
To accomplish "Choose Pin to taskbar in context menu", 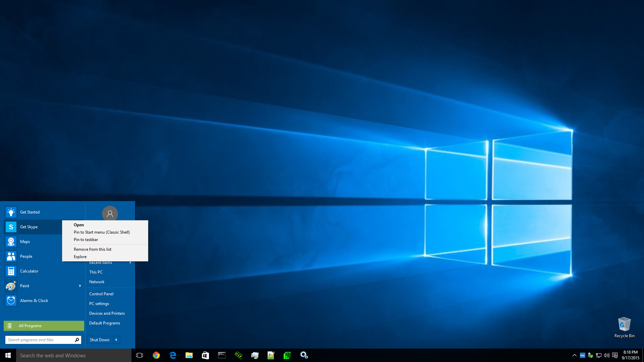I will click(x=86, y=240).
